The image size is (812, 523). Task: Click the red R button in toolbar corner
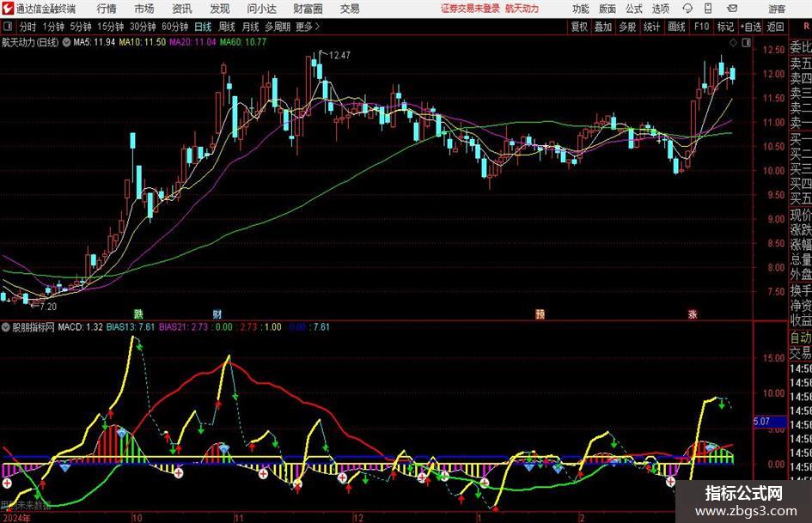806,27
